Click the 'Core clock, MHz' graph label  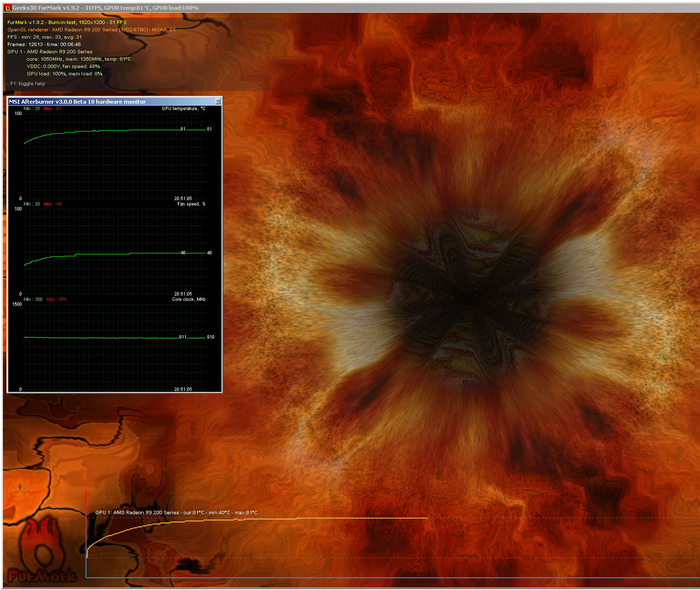(x=189, y=299)
